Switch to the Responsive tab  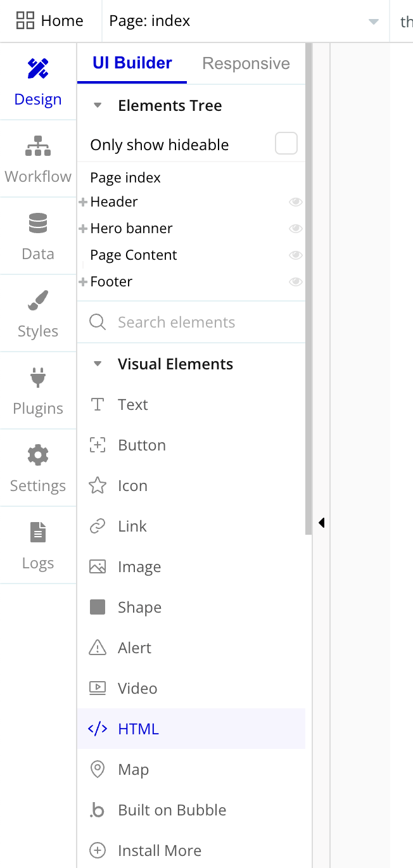point(246,63)
